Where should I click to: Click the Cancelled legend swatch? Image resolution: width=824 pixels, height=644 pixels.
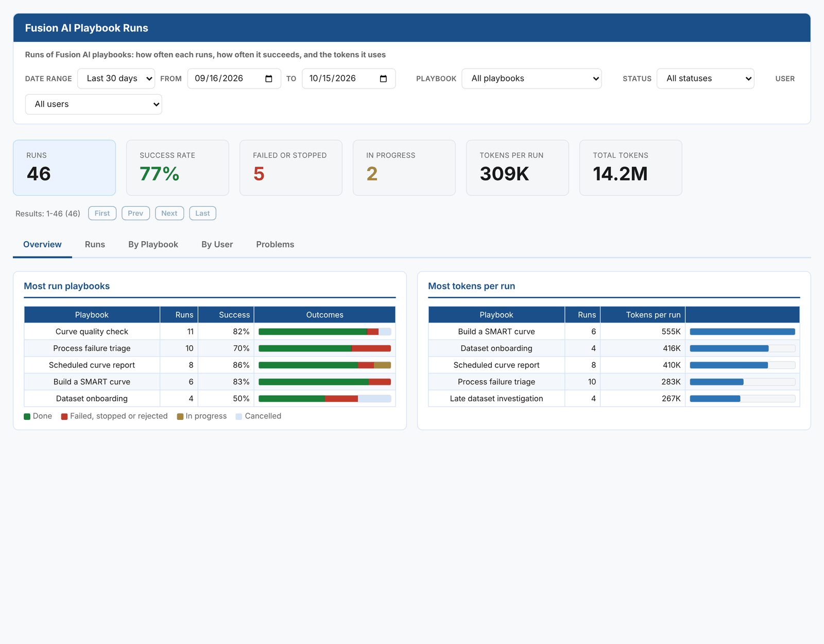(239, 416)
